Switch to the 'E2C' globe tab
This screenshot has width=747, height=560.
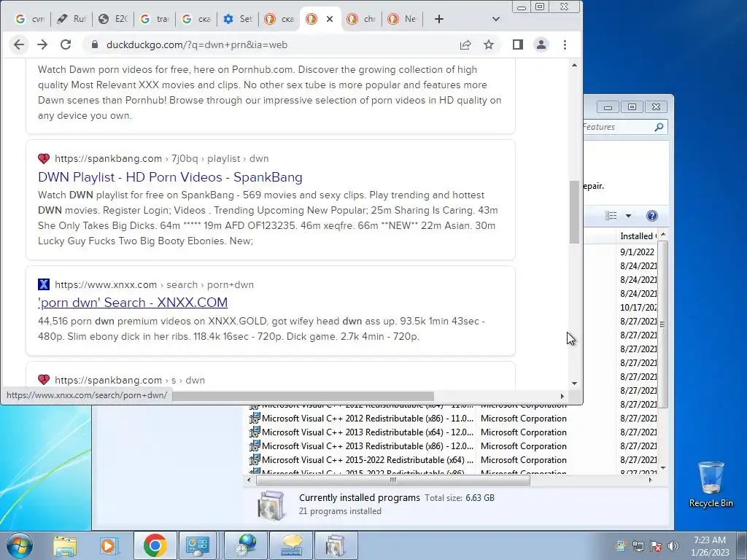(113, 19)
